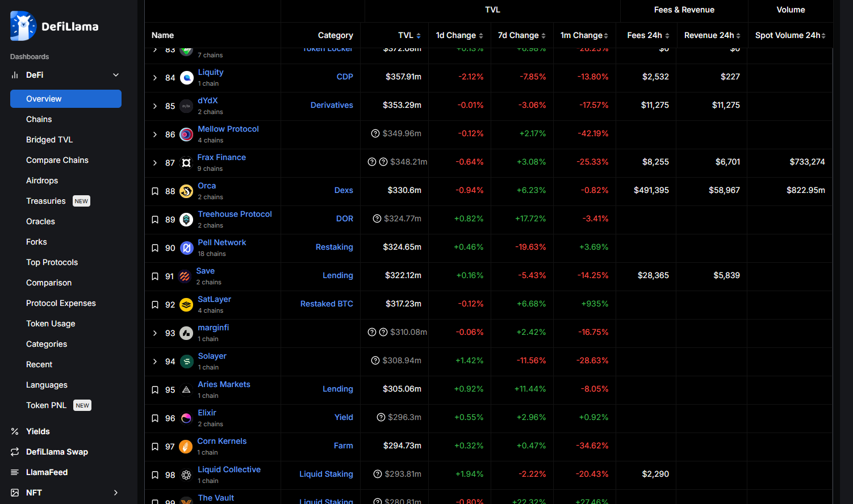The height and width of the screenshot is (504, 853).
Task: Sort by Fees 24h column
Action: pyautogui.click(x=648, y=35)
